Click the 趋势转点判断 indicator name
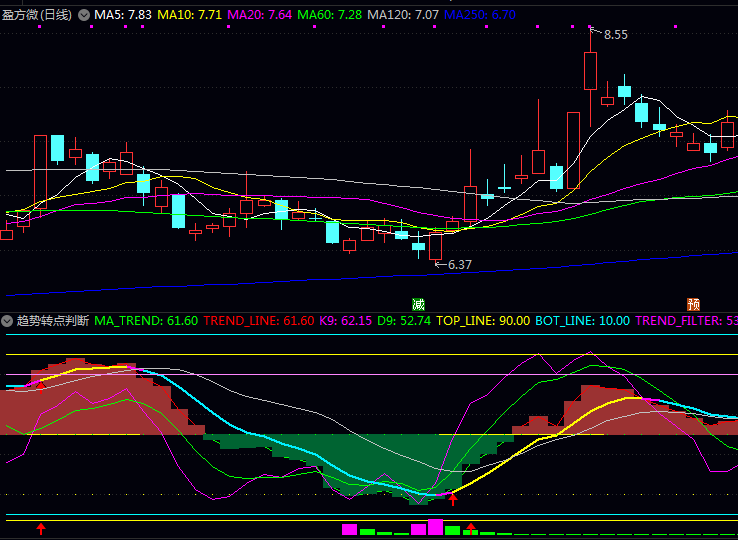The height and width of the screenshot is (540, 738). pyautogui.click(x=52, y=321)
